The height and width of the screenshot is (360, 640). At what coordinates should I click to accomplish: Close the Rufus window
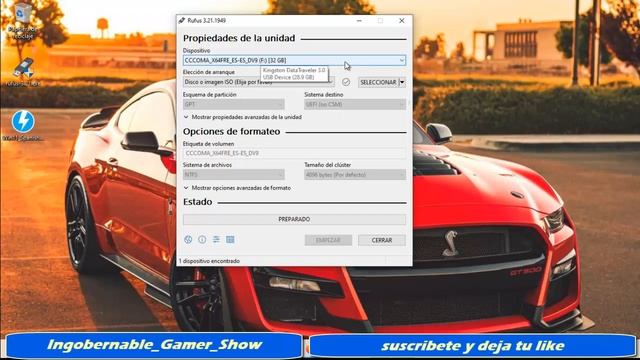tap(402, 20)
